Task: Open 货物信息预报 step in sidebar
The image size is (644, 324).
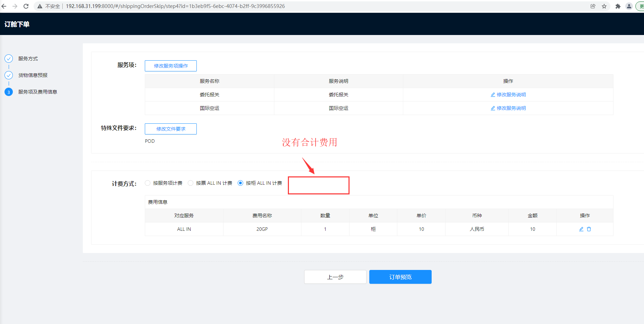Action: pyautogui.click(x=33, y=75)
